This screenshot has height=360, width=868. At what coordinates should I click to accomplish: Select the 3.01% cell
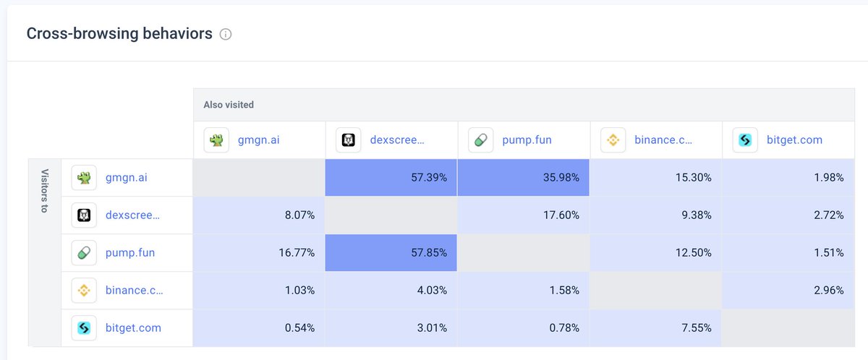pyautogui.click(x=391, y=328)
